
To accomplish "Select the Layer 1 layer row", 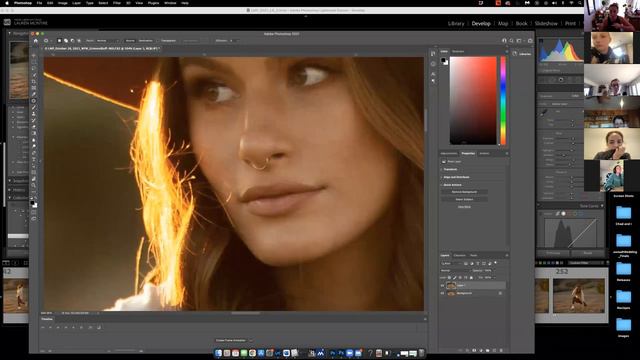I will coord(473,285).
